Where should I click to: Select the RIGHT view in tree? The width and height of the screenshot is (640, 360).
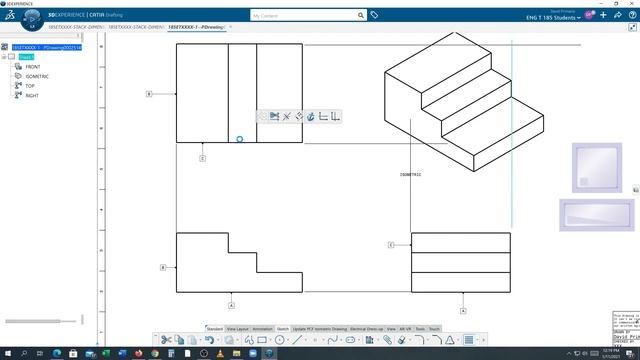(32, 96)
